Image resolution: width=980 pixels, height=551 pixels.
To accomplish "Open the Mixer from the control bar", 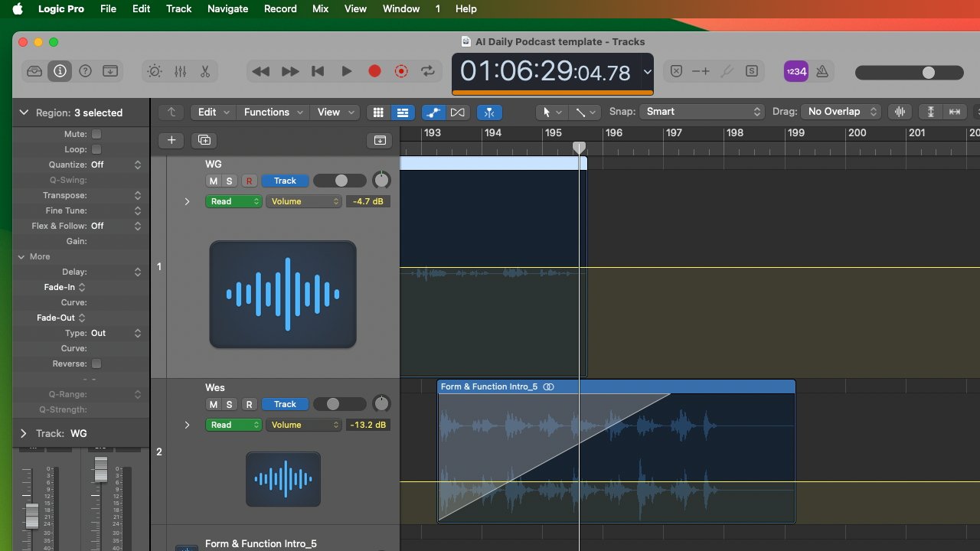I will pyautogui.click(x=180, y=71).
